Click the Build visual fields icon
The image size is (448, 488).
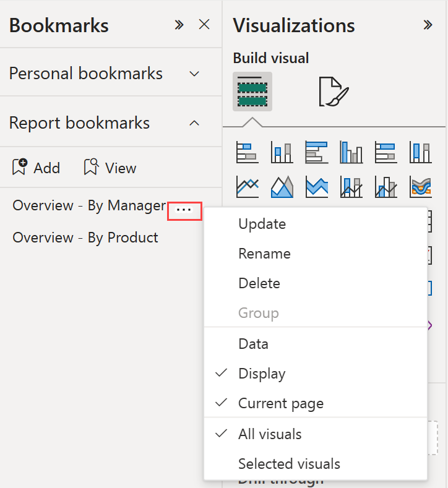click(x=252, y=92)
